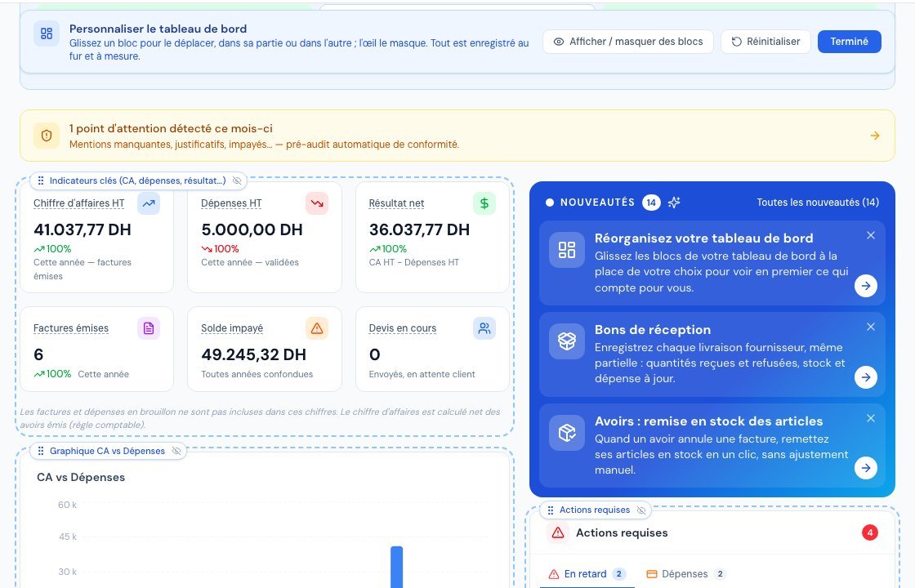915x588 pixels.
Task: Click the Terminé button
Action: click(x=849, y=42)
